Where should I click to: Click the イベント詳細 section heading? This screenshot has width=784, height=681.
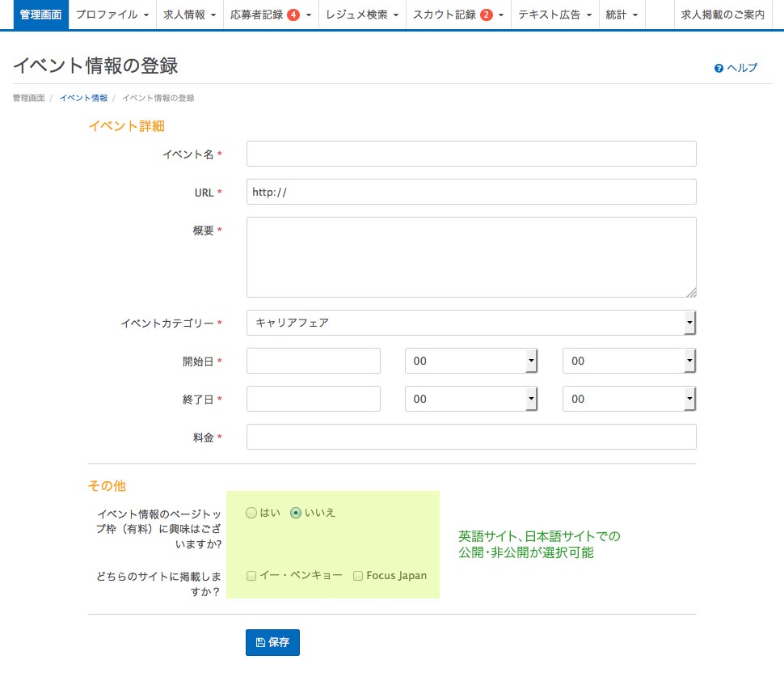pyautogui.click(x=127, y=126)
